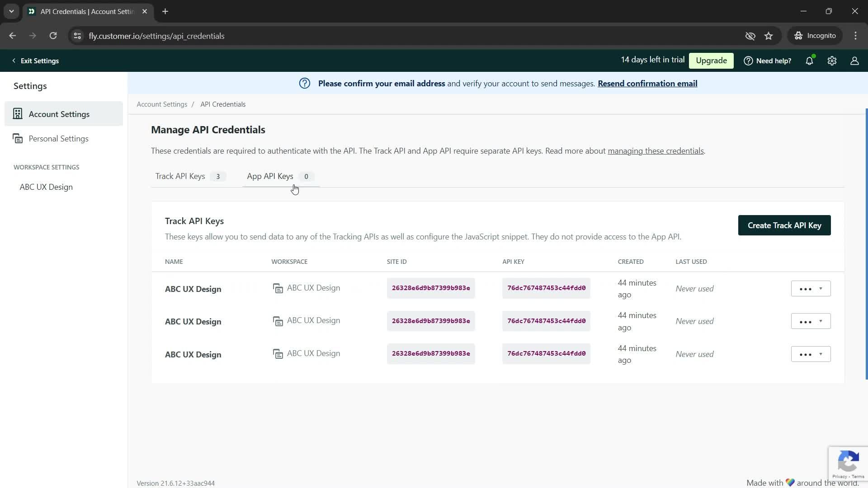Copy Site ID in third row
Viewport: 868px width, 488px height.
pos(431,354)
